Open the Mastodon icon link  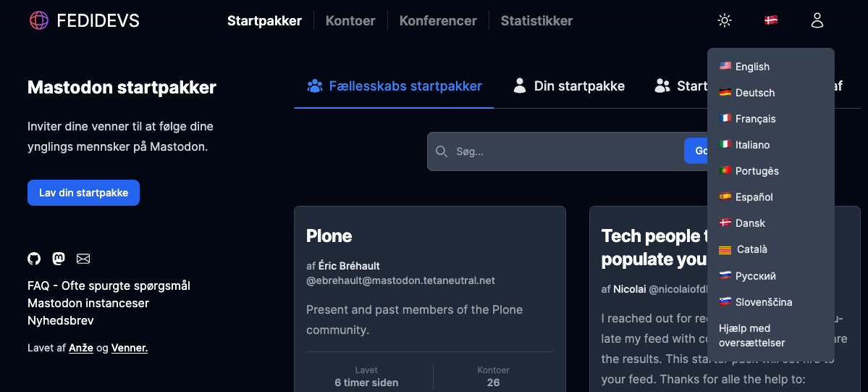pyautogui.click(x=59, y=259)
